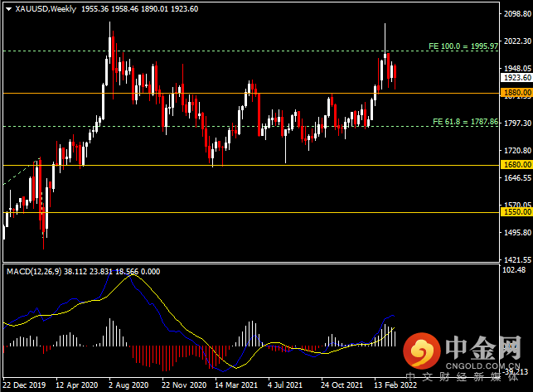This screenshot has height=392, width=533.
Task: Click the 2 Aug 2020 date label
Action: tap(128, 385)
